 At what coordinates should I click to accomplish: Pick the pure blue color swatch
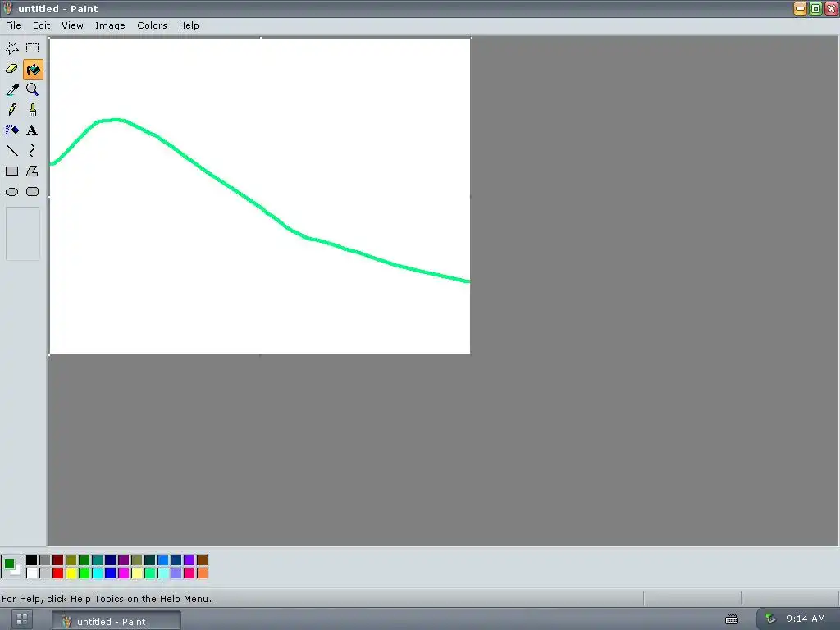click(x=111, y=573)
